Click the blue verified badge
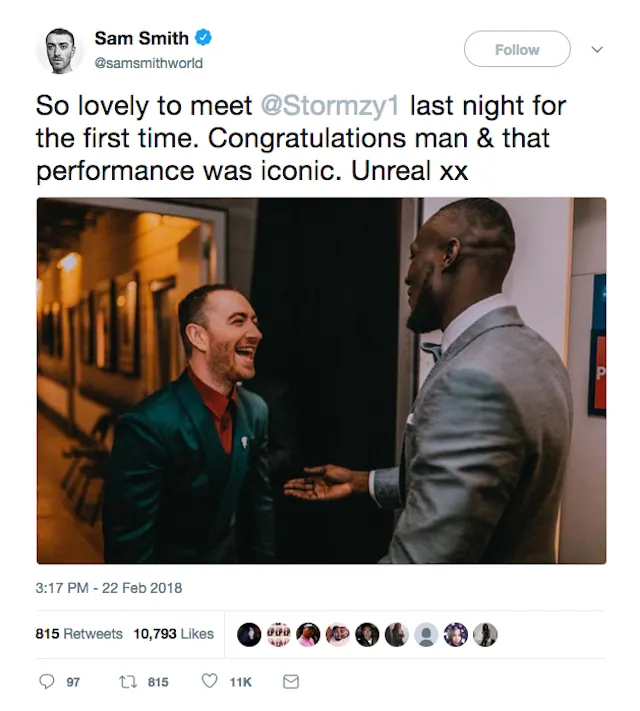 pos(204,39)
